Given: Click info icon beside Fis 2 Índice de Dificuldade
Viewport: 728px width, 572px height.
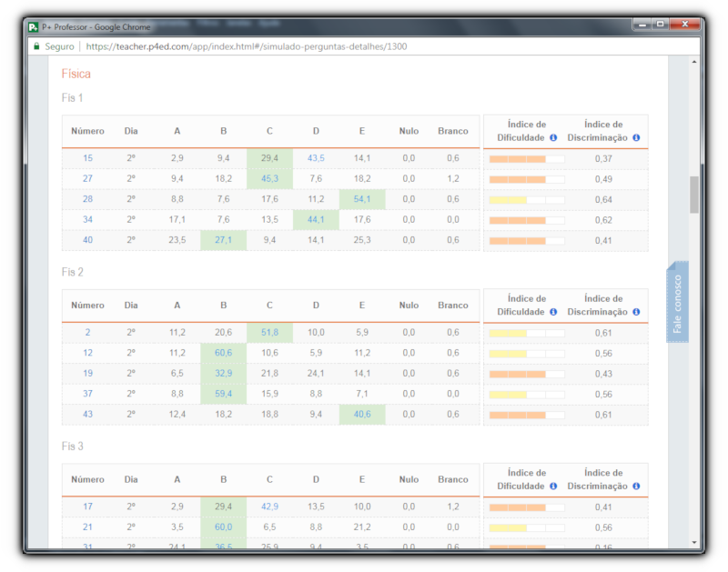Looking at the screenshot, I should coord(553,312).
